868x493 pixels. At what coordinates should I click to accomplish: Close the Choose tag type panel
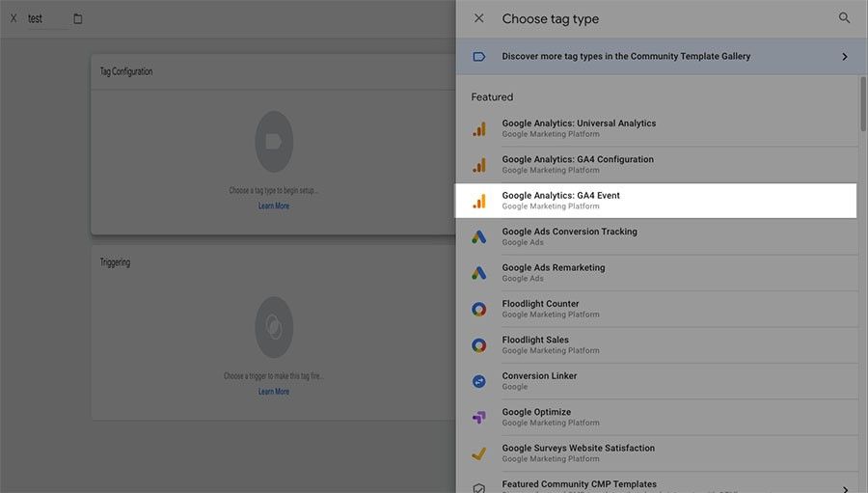click(478, 18)
